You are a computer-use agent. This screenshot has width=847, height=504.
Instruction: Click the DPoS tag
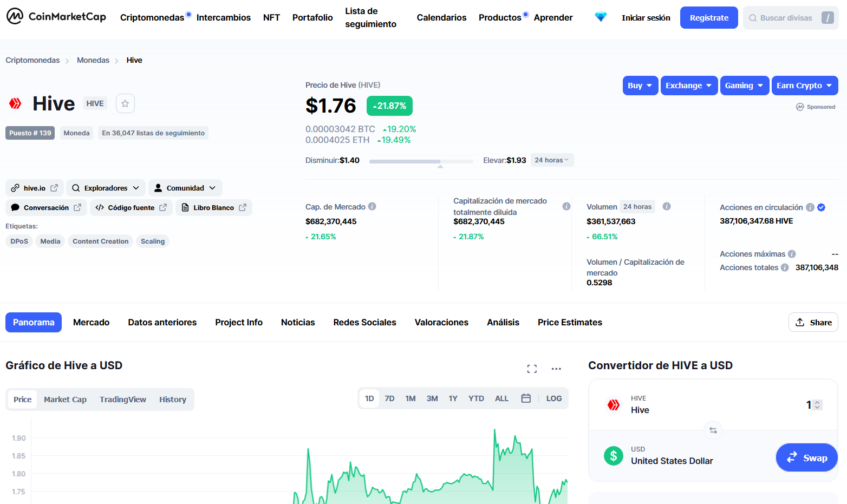coord(19,241)
